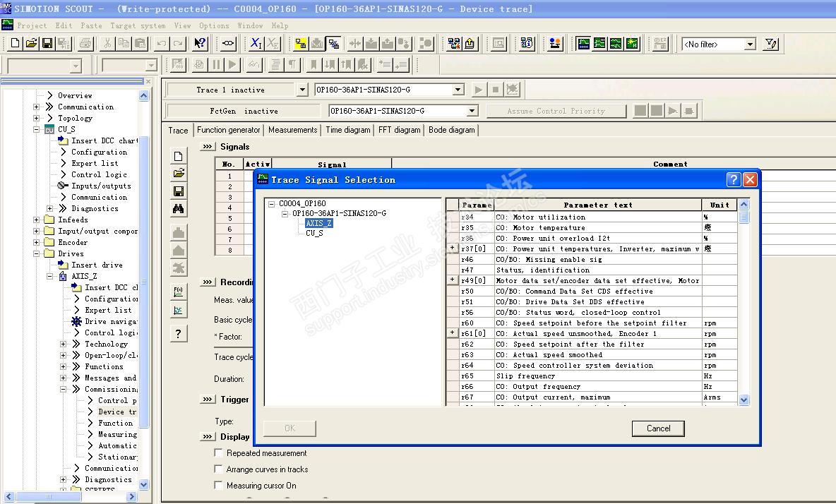Expand parameter r37[0] row

(452, 248)
